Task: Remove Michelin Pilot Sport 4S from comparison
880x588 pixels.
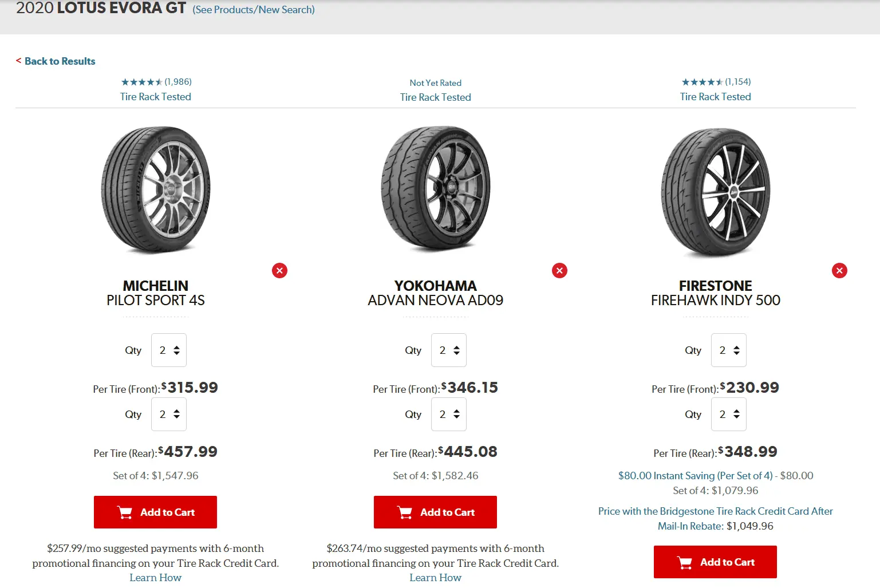Action: pos(279,271)
